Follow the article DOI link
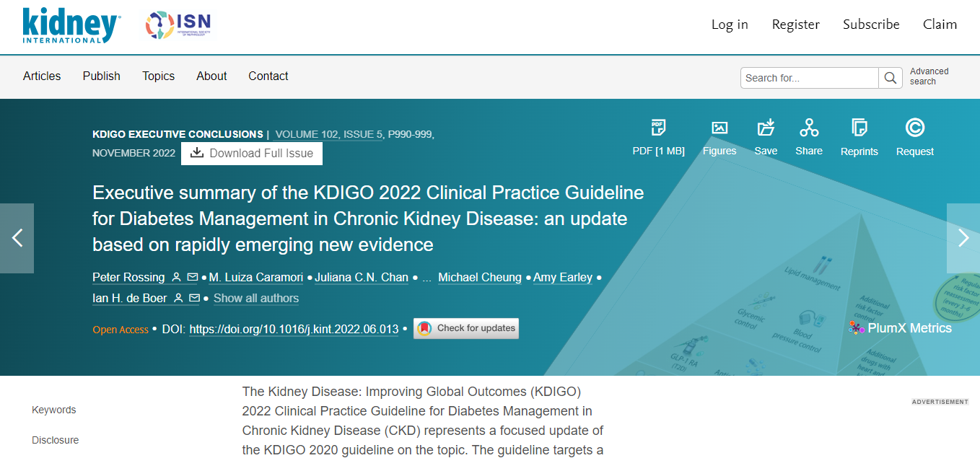Screen dimensions: 980x458 click(294, 329)
